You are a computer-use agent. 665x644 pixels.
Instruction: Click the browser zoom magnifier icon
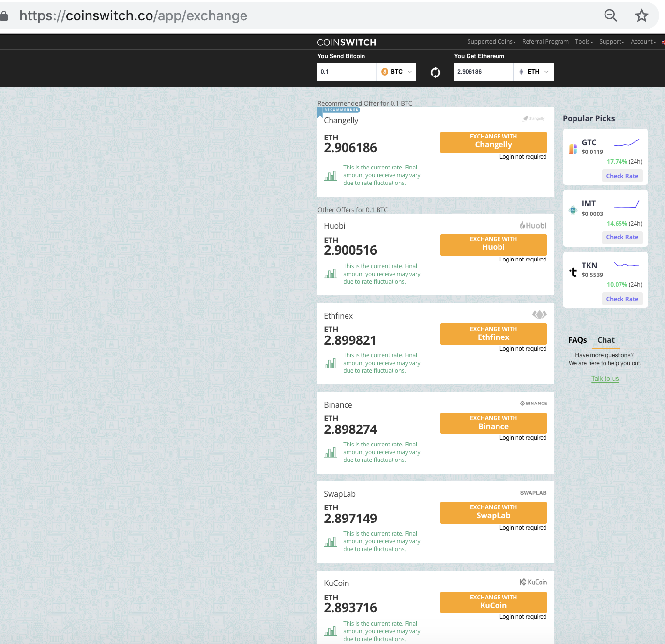pos(611,15)
